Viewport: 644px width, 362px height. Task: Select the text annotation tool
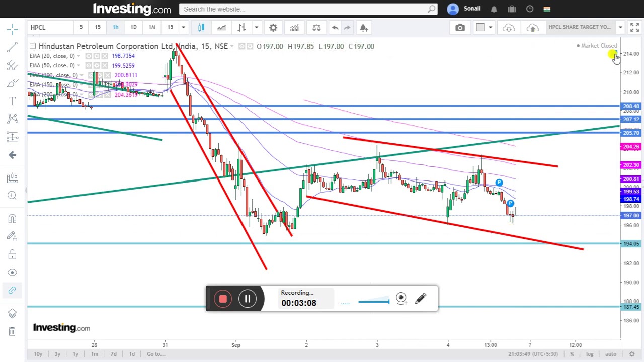[13, 101]
